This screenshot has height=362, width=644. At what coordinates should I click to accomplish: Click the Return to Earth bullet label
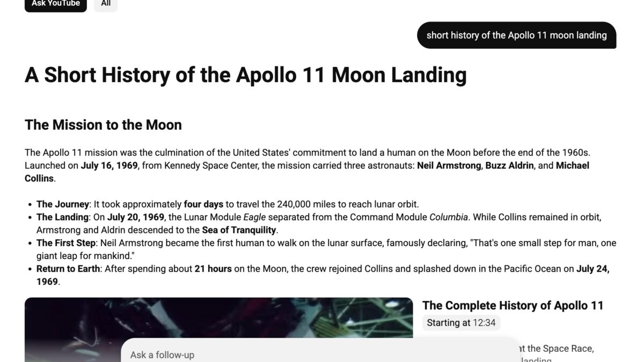coord(68,269)
